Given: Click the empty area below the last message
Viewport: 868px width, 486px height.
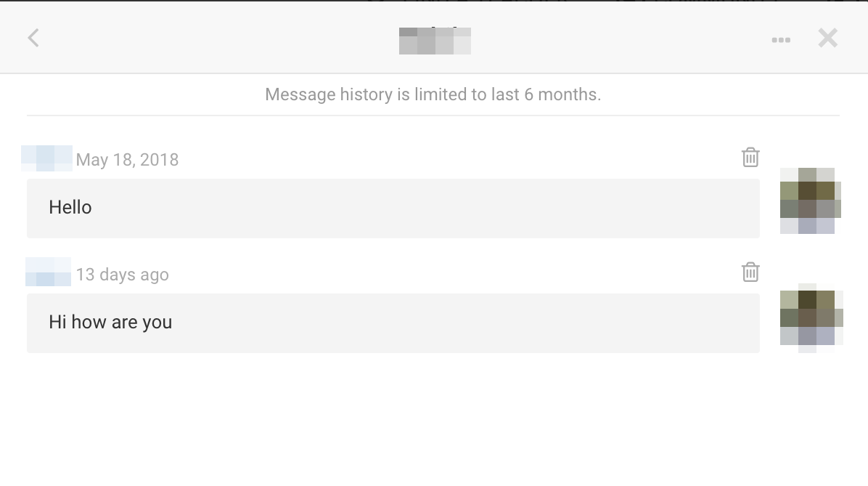Looking at the screenshot, I should [x=433, y=421].
